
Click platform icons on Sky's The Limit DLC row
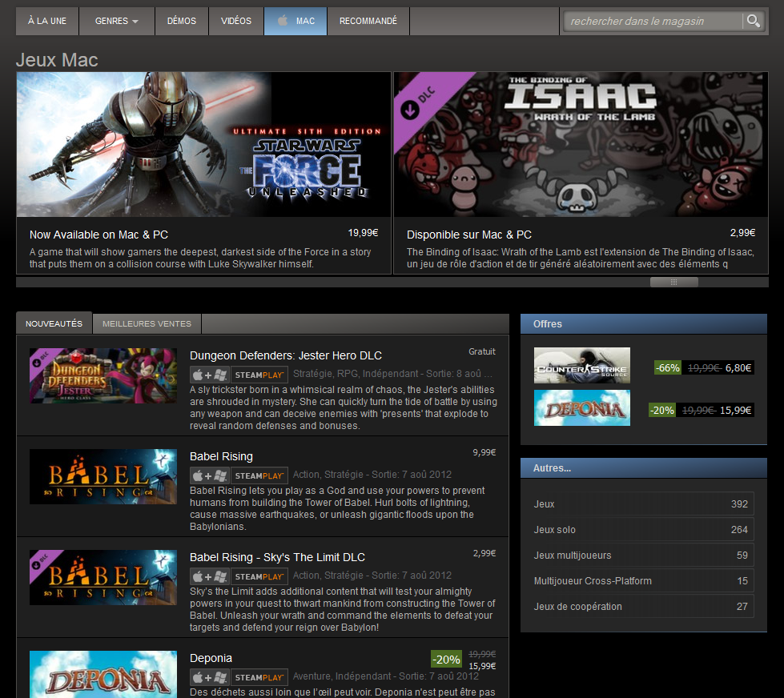(x=210, y=576)
